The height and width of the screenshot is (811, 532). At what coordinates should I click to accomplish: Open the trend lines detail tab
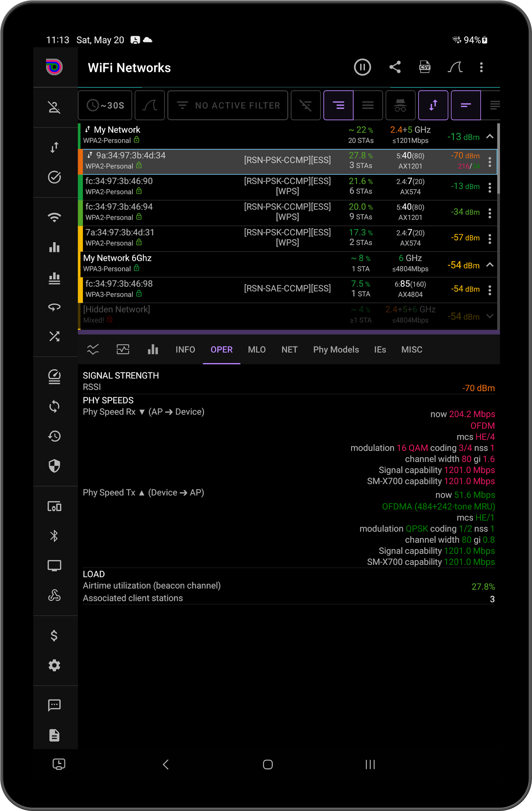point(93,350)
